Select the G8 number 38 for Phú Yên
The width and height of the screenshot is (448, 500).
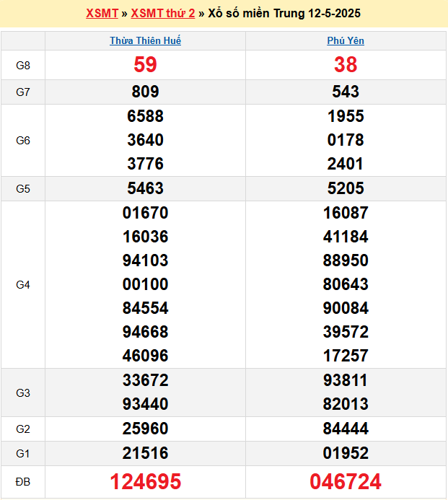346,65
